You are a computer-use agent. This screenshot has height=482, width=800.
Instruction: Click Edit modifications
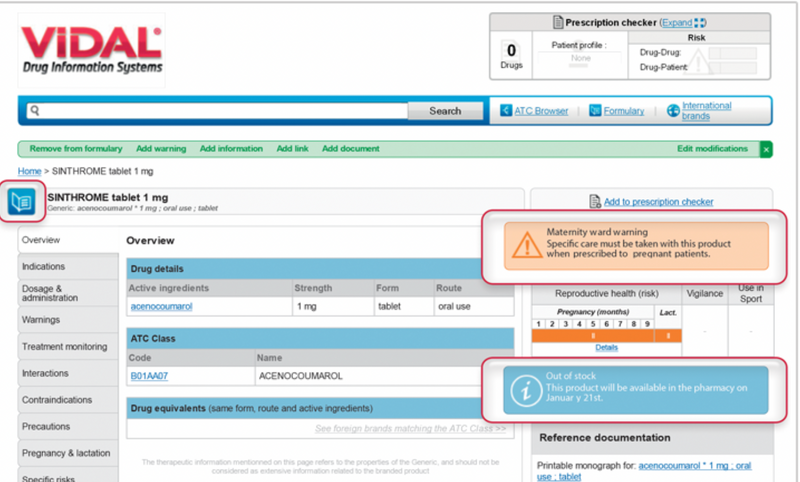point(712,148)
